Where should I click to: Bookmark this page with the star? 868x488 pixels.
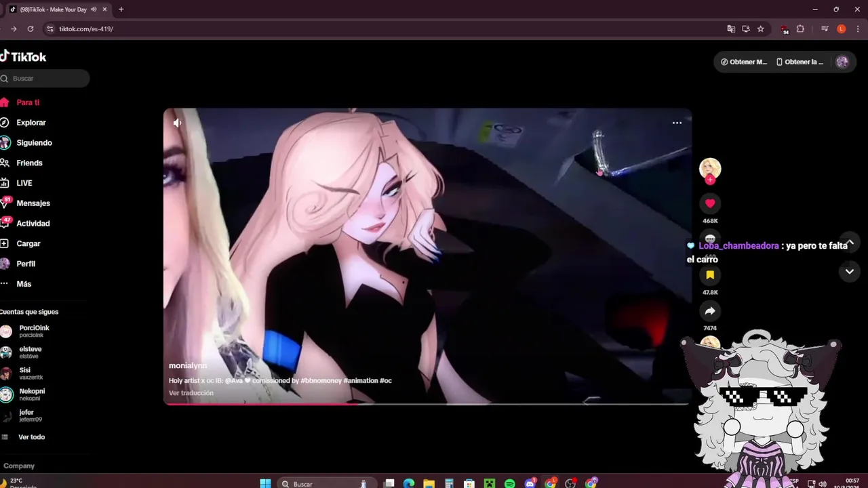point(761,29)
